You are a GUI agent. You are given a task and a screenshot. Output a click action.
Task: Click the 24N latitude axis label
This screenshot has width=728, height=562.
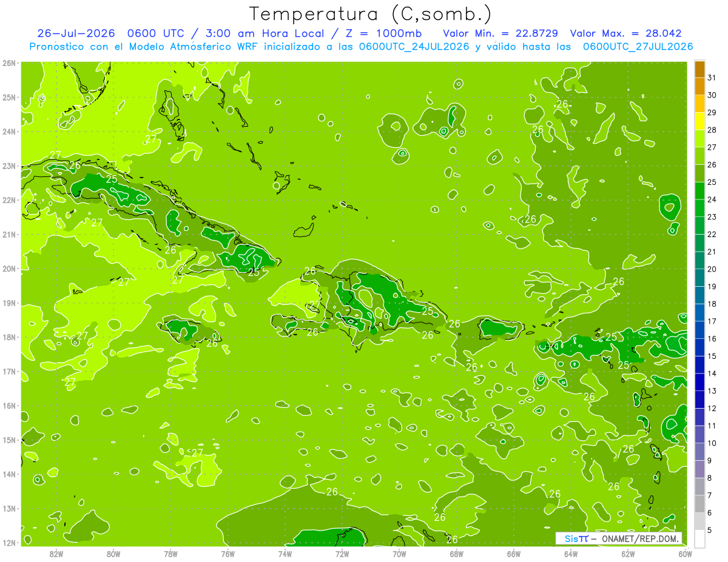click(x=8, y=132)
